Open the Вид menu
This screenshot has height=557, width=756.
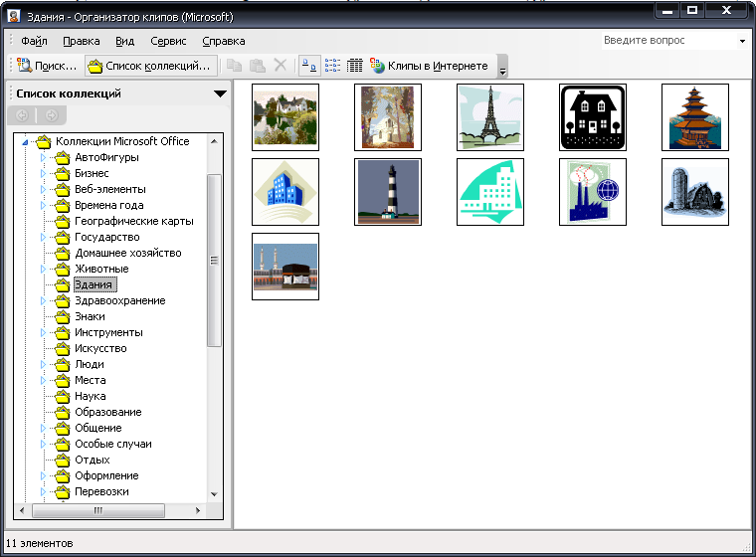[x=125, y=41]
